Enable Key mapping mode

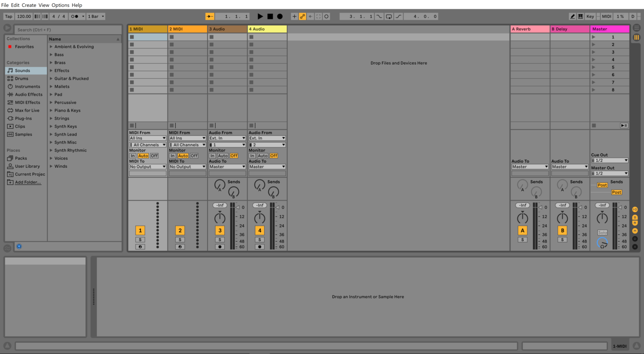[590, 16]
